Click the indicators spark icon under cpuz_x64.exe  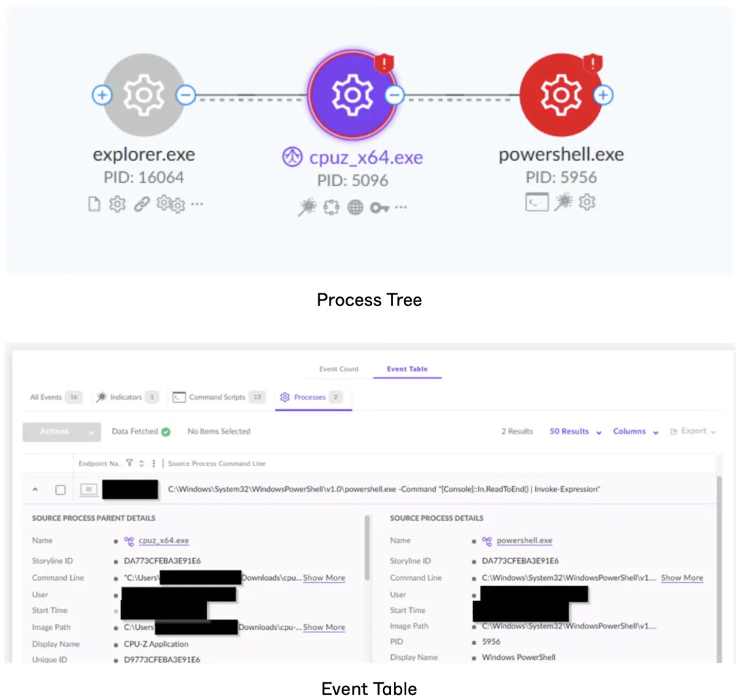tap(307, 207)
